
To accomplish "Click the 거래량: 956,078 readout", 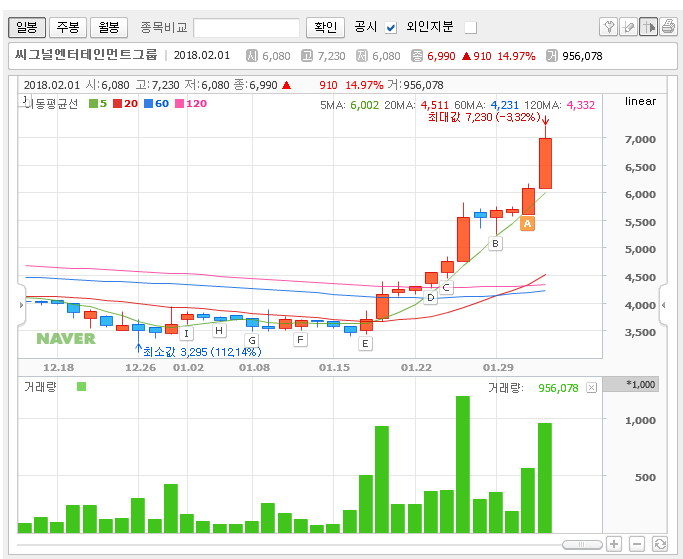I will tap(533, 388).
